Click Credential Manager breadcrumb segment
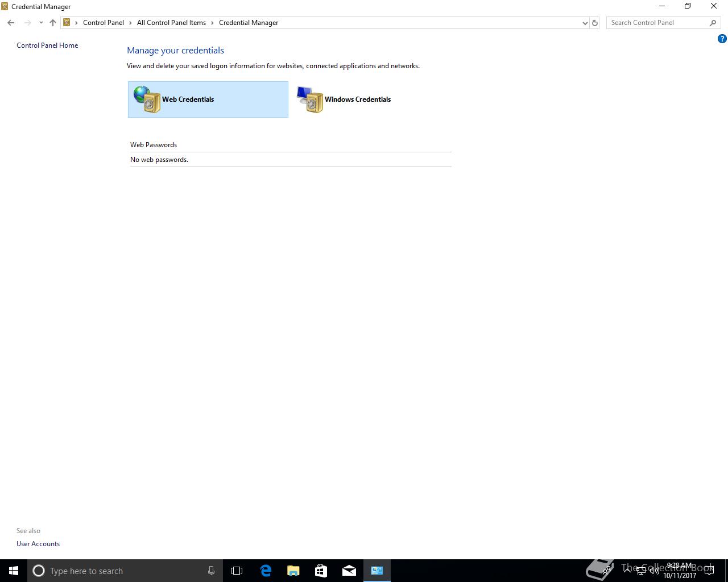The image size is (728, 582). click(249, 23)
